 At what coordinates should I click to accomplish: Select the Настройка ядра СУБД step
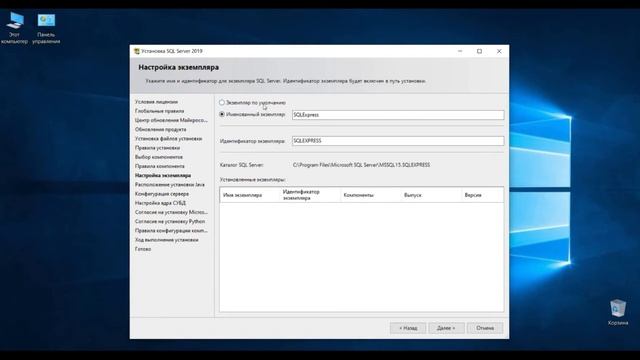[160, 203]
